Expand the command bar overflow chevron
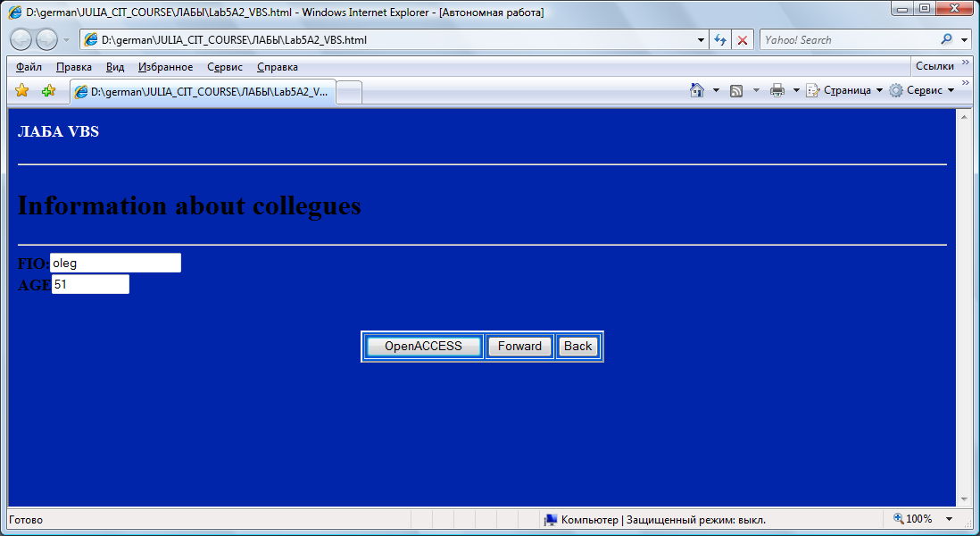 [966, 83]
